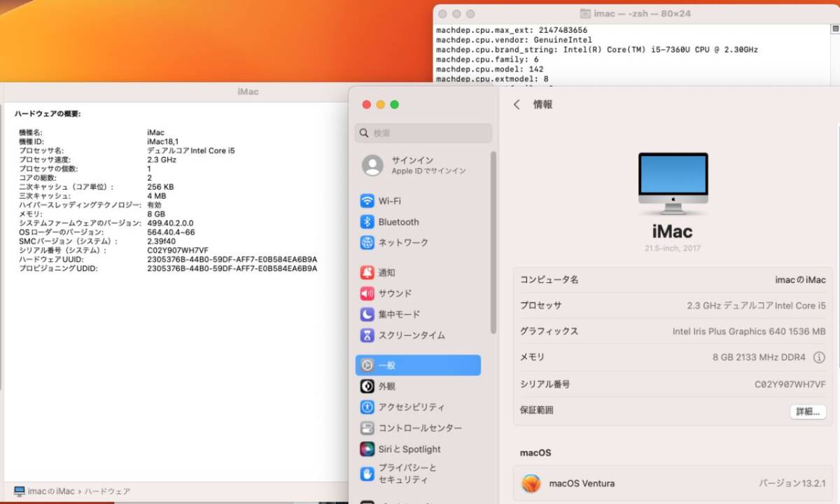Image resolution: width=840 pixels, height=504 pixels.
Task: Click the 詳細... warranty details button
Action: point(808,411)
